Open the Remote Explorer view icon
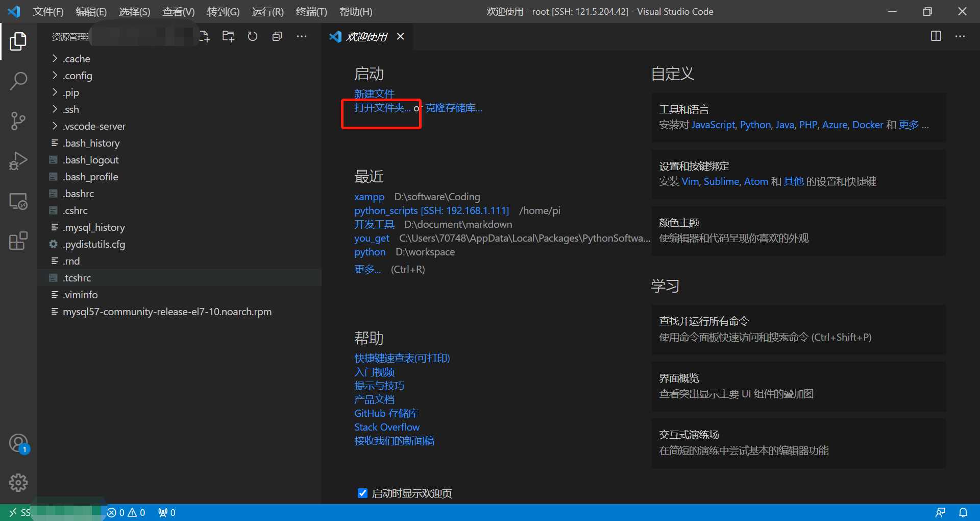 [18, 201]
